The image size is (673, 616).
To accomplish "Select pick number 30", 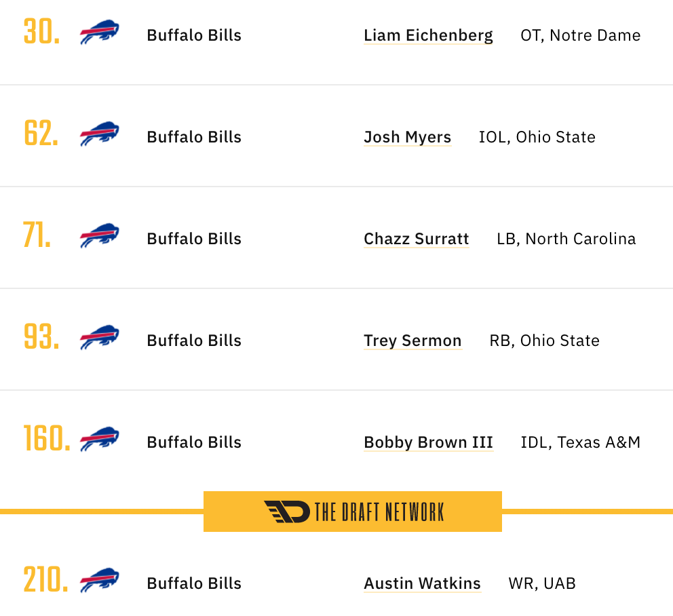I will coord(41,32).
